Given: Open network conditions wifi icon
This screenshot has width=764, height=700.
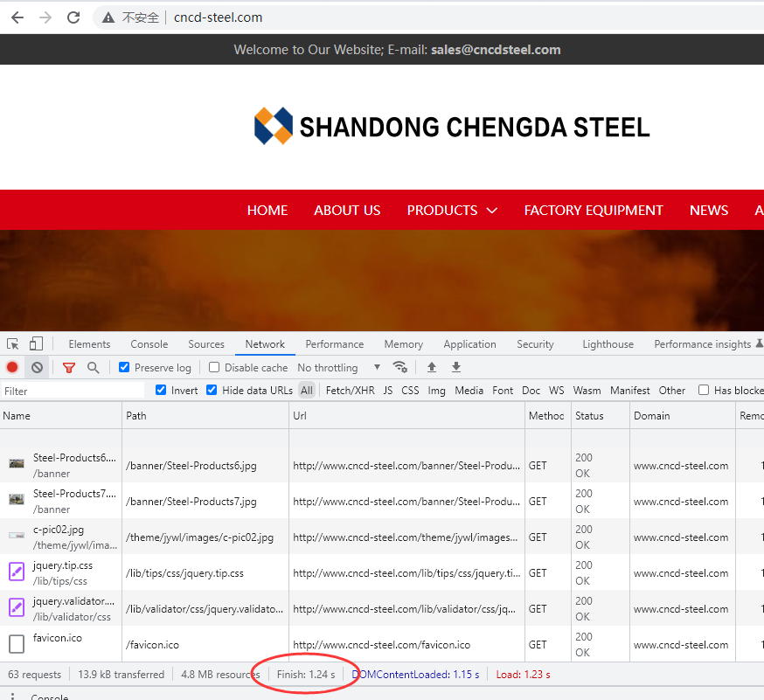Looking at the screenshot, I should pyautogui.click(x=399, y=368).
